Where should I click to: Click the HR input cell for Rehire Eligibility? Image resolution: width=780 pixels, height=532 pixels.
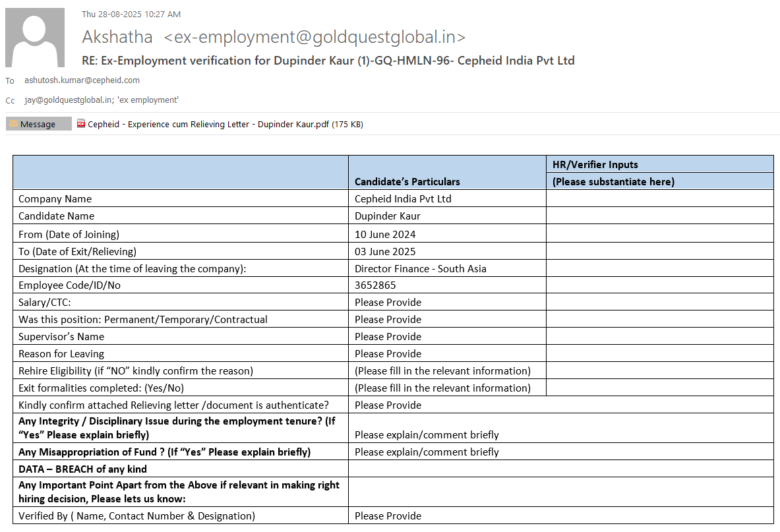click(x=659, y=370)
